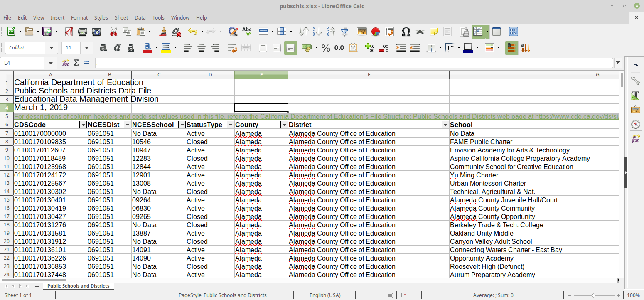Click the Sum sigma icon
Image resolution: width=644 pixels, height=300 pixels.
pyautogui.click(x=76, y=63)
